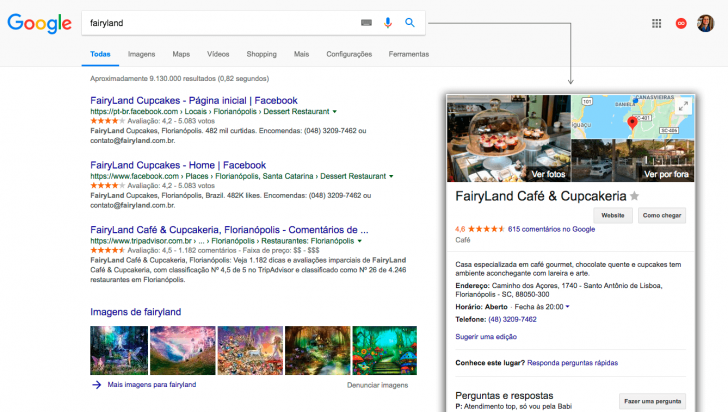Open the forest stream image thumbnail

pyautogui.click(x=318, y=350)
